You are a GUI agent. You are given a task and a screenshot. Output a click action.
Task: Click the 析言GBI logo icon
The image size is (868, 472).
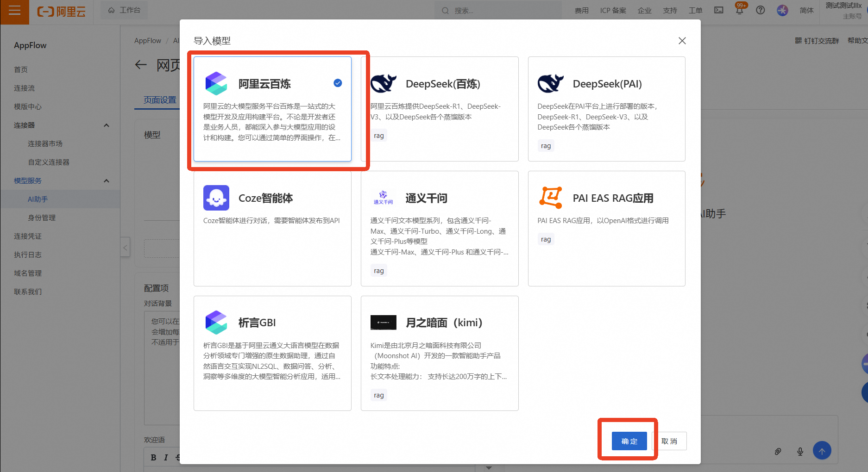click(x=216, y=323)
